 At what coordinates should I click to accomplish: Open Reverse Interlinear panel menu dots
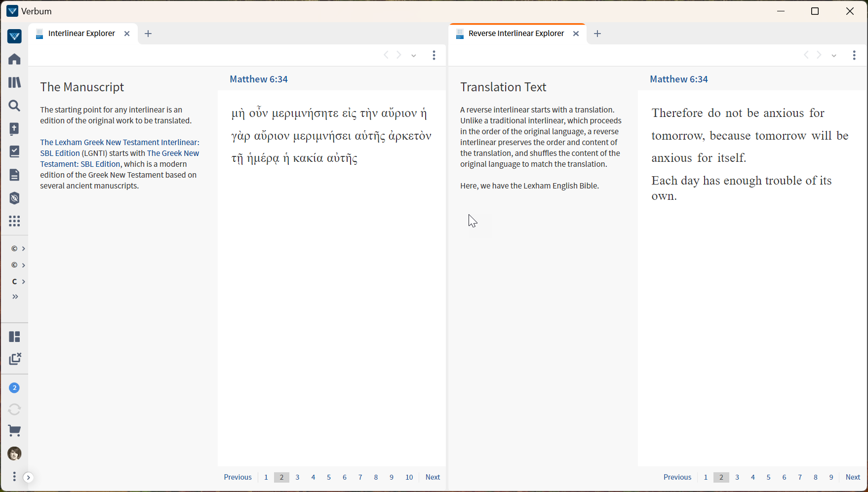854,55
